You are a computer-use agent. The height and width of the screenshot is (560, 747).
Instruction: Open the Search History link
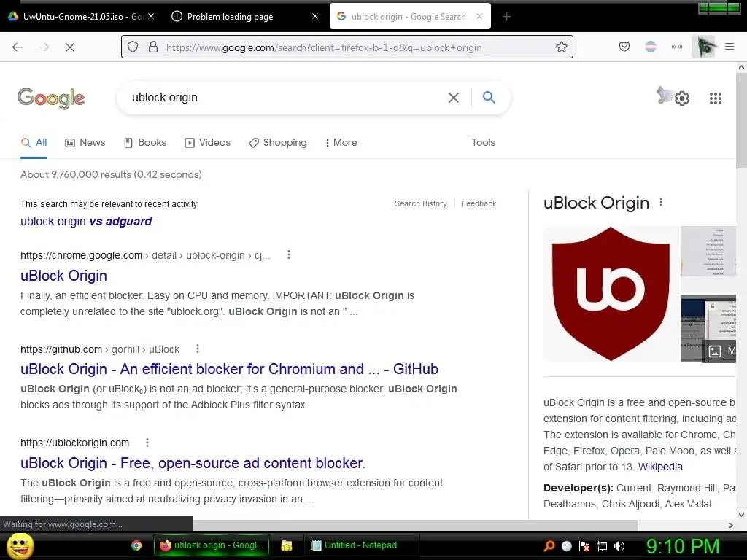coord(421,203)
